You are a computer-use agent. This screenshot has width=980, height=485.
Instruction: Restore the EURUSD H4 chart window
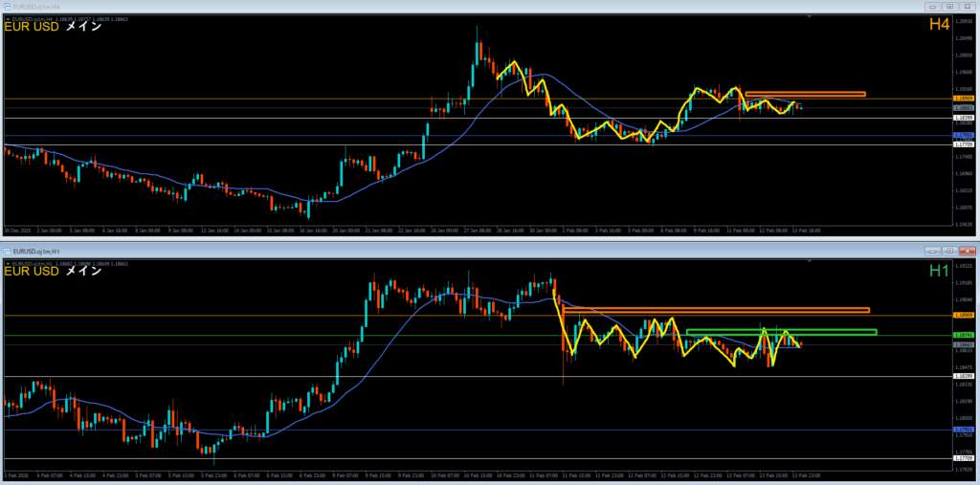pyautogui.click(x=949, y=7)
